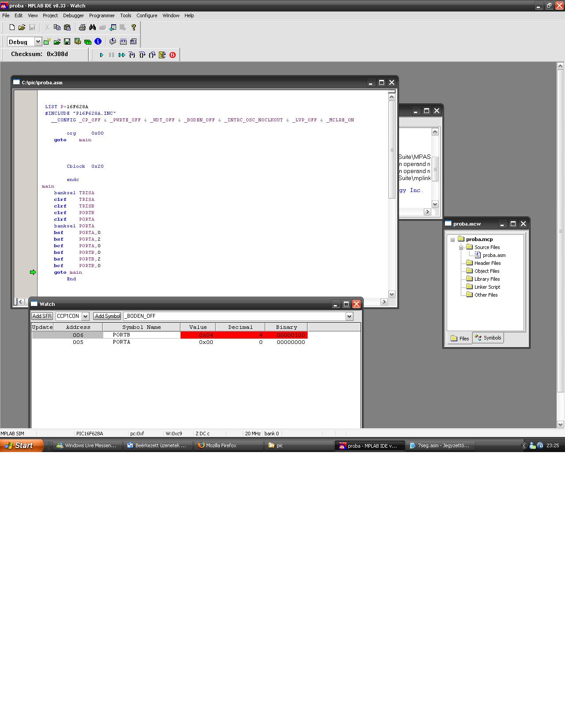
Task: Switch to the Files tab
Action: click(460, 339)
